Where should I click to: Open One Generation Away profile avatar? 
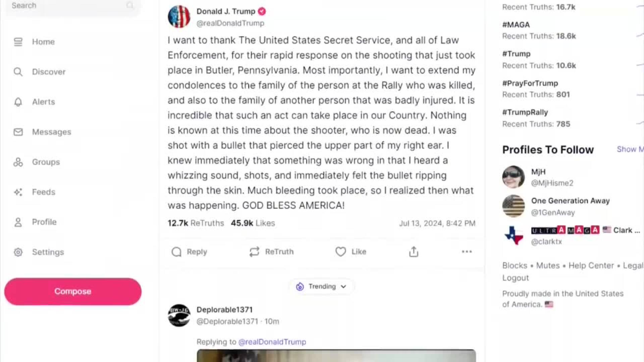[x=513, y=206]
